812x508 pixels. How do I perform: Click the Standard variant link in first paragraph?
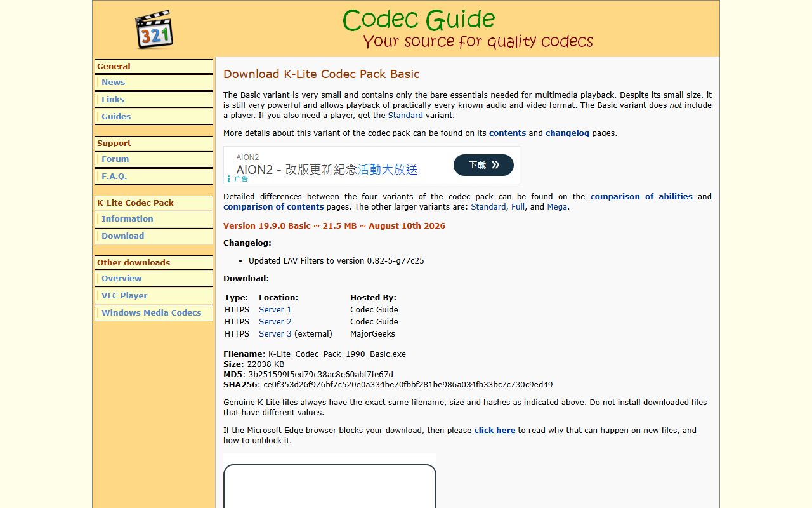click(x=405, y=116)
